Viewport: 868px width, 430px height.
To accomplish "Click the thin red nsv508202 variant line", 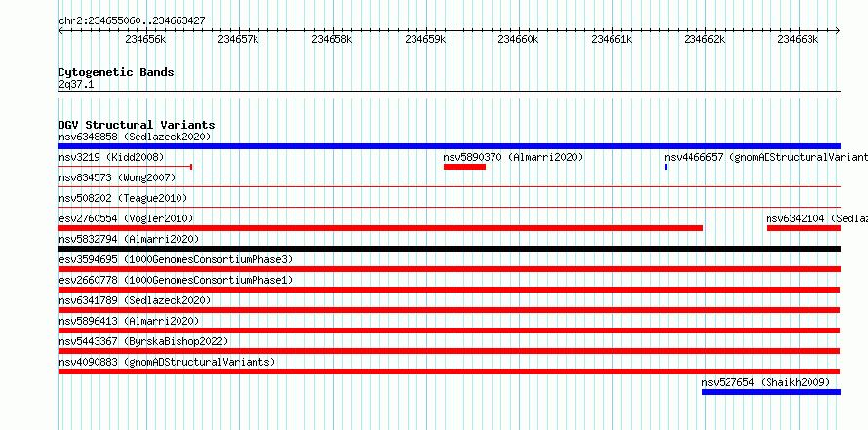I will [x=449, y=208].
